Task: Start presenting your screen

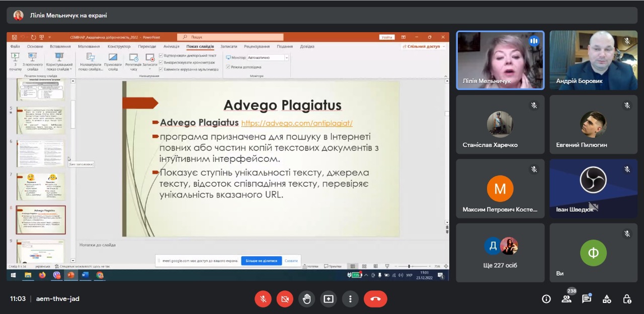Action: [329, 299]
